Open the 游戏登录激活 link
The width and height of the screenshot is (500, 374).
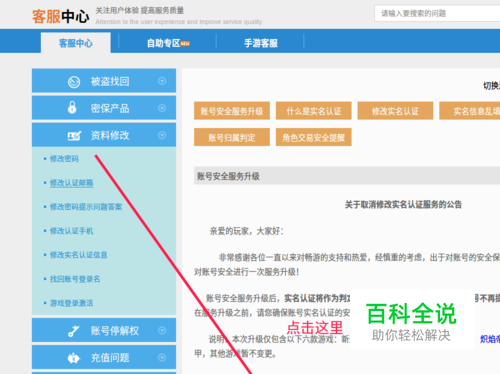click(71, 303)
